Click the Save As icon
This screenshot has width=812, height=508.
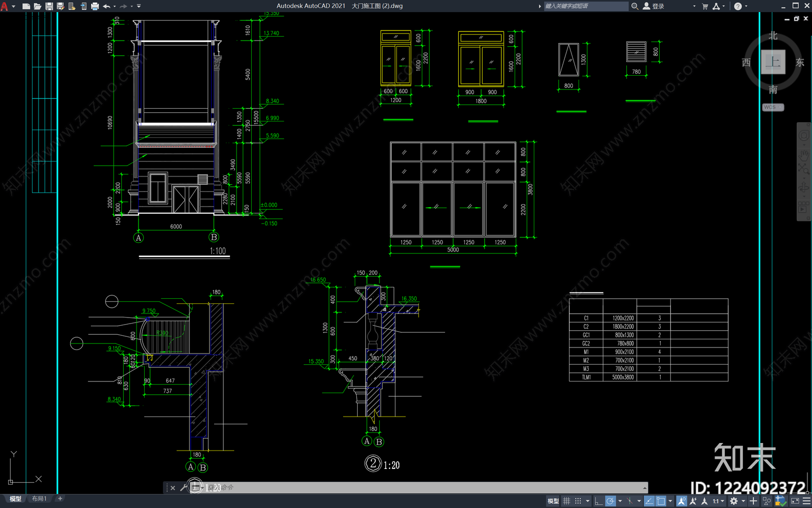(60, 6)
